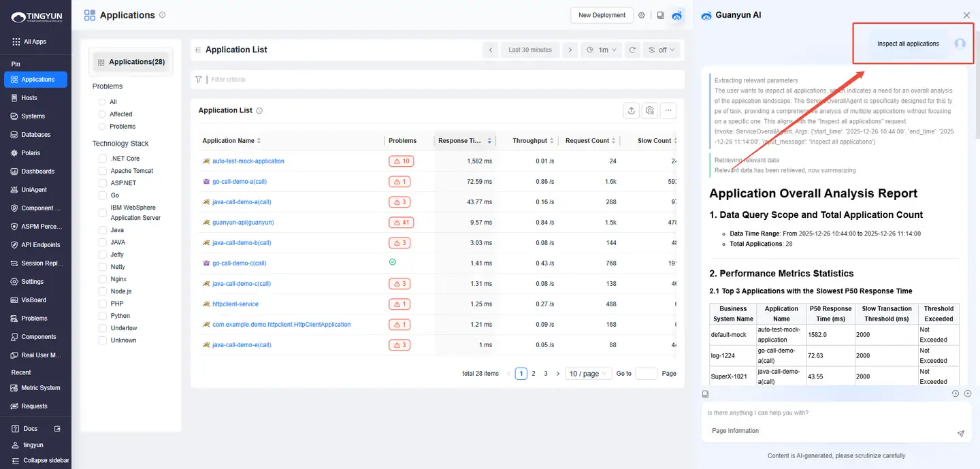Check the Apache Tomcat technology checkbox

pos(103,171)
